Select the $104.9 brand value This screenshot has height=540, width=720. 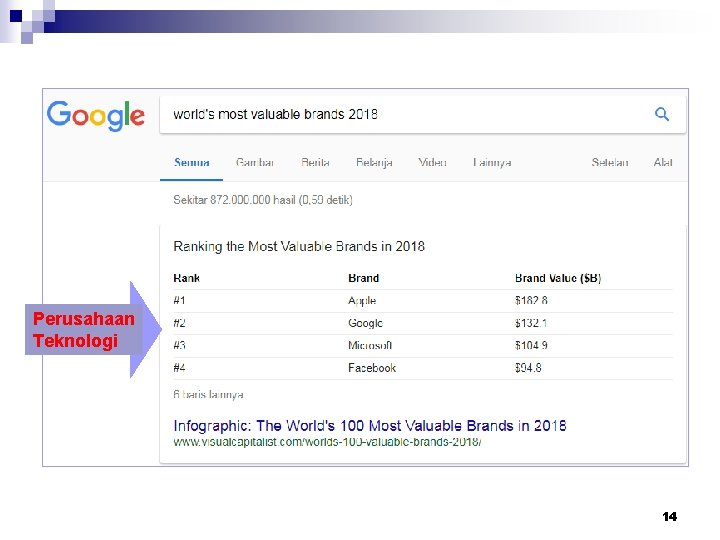click(x=531, y=345)
